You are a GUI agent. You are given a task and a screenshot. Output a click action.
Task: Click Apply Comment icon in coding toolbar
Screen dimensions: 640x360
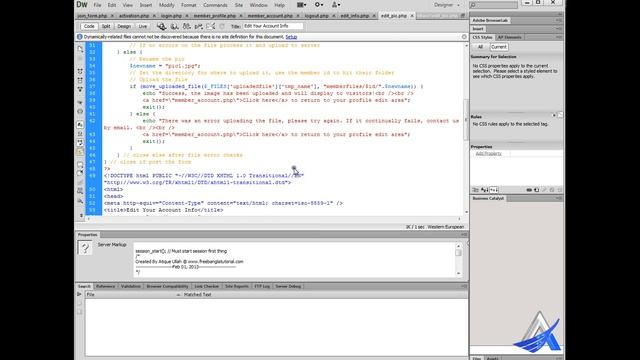[80, 164]
